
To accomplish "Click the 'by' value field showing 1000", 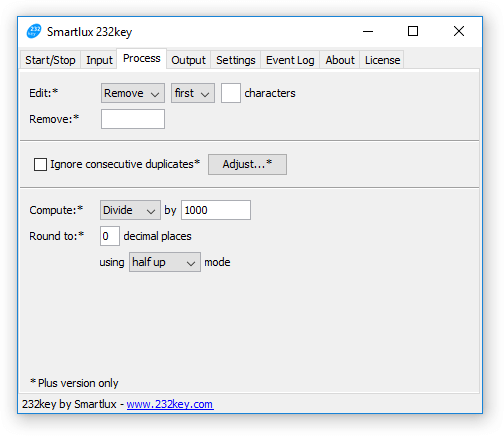I will (x=216, y=210).
